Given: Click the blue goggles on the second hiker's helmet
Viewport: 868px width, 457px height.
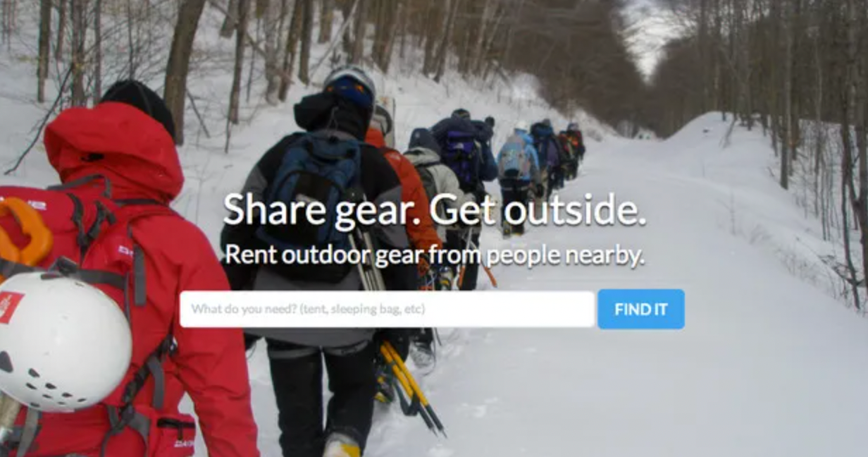Looking at the screenshot, I should (349, 92).
